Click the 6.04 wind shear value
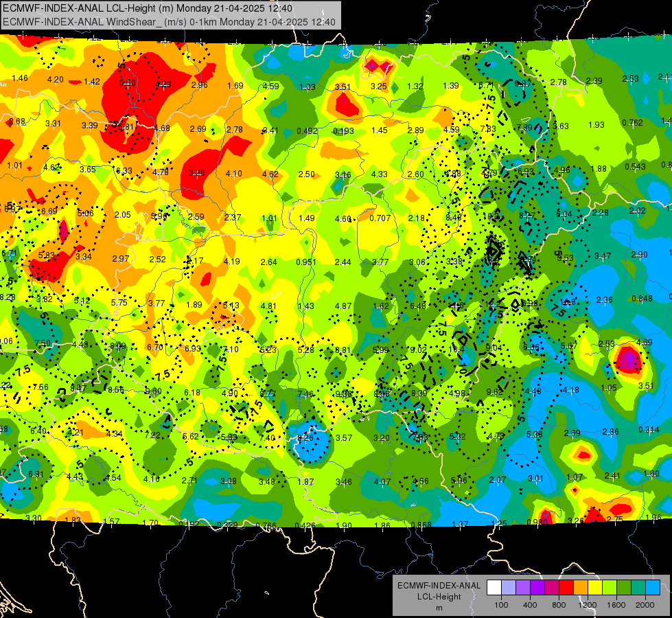Screen dimensions: 672x618 point(564,214)
